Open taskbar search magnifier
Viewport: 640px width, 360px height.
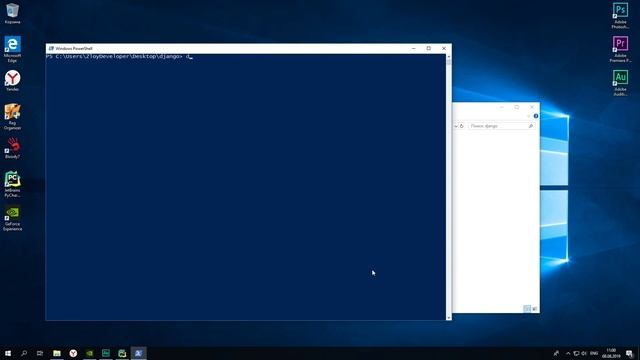[24, 353]
